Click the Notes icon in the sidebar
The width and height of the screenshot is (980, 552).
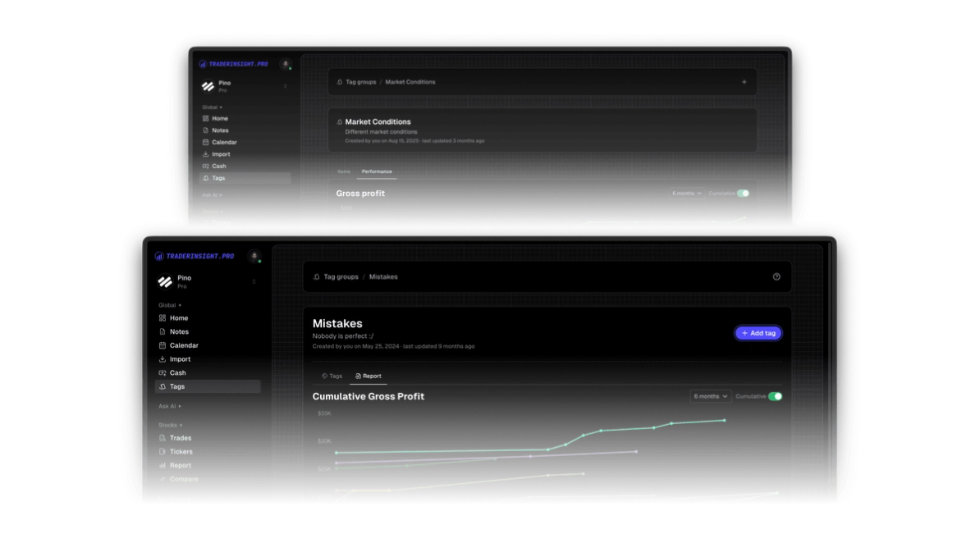[x=162, y=331]
